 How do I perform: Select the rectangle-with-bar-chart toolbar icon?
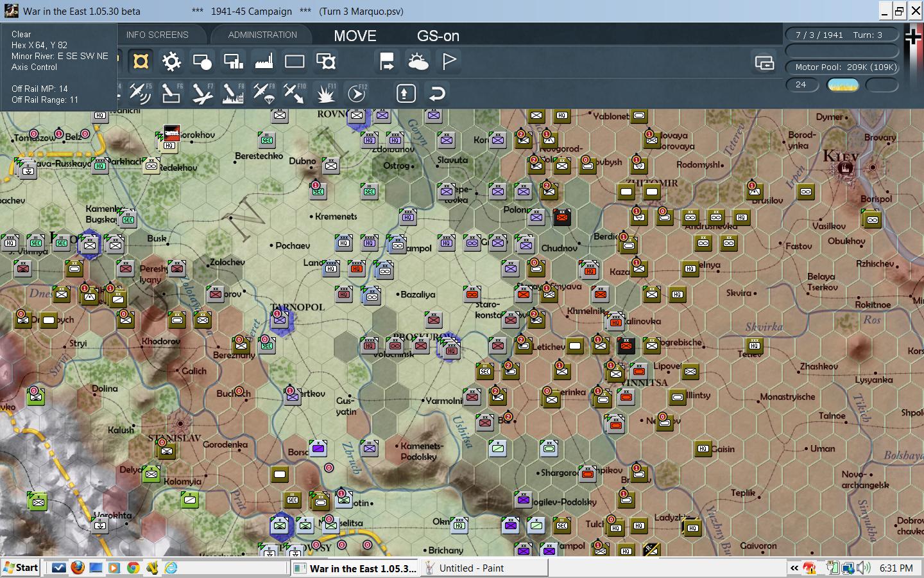point(233,62)
